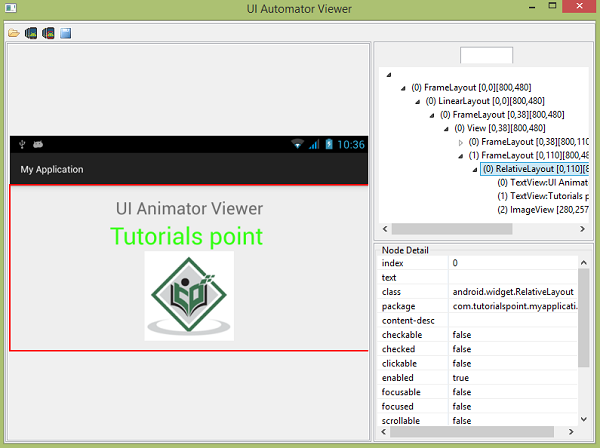Screen dimensions: 600x448
Task: Minimize the UI Automator Viewer window
Action: (532, 7)
